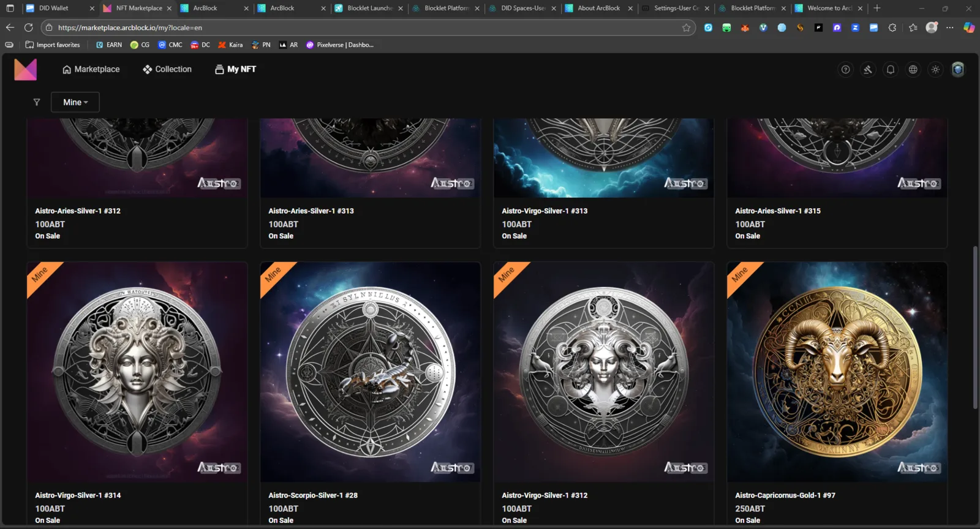Screen dimensions: 980x529
Task: Click the Aistro-Aries-Silver-1 #312 title
Action: coord(78,211)
